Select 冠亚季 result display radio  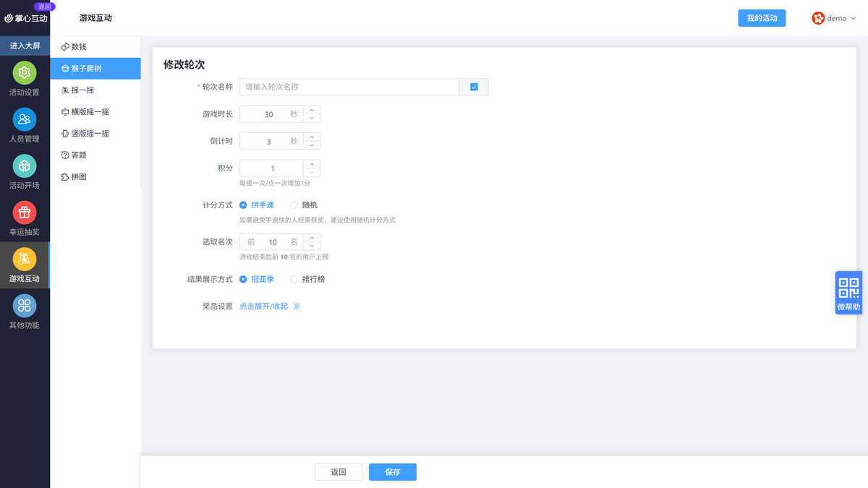point(243,279)
